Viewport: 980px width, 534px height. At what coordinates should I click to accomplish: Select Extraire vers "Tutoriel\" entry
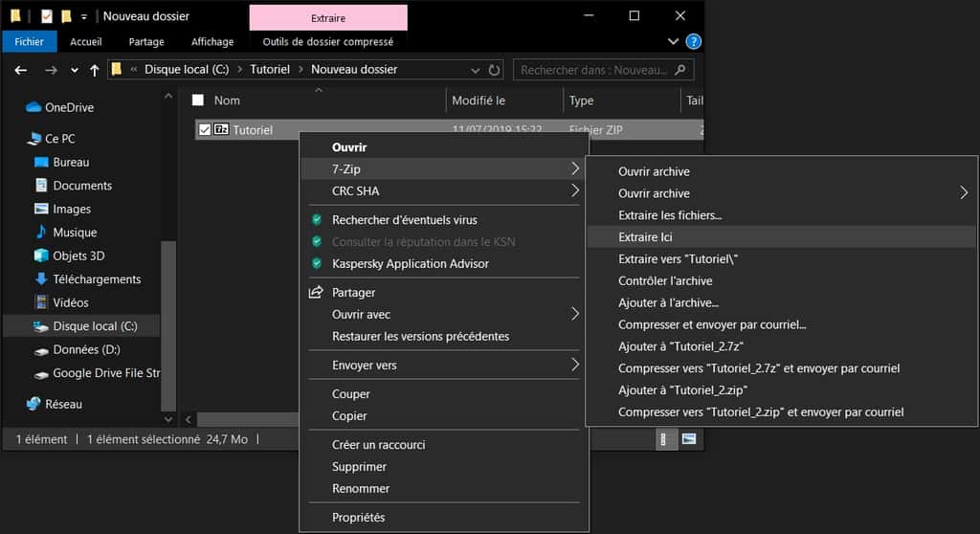781,259
